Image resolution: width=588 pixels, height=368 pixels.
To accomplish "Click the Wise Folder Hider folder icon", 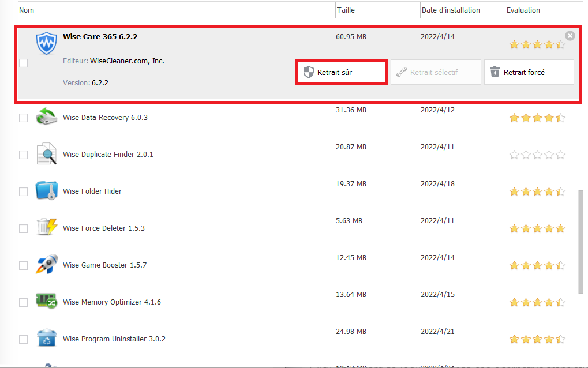I will (x=47, y=190).
